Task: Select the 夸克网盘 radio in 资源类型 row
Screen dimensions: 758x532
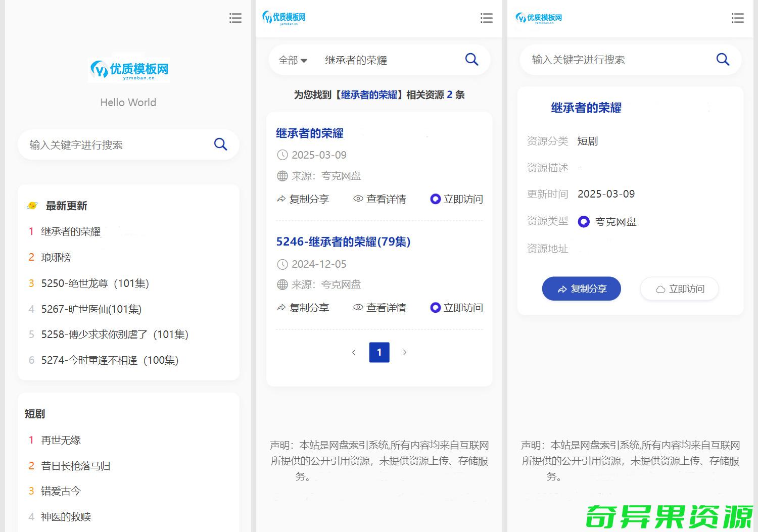Action: tap(584, 221)
